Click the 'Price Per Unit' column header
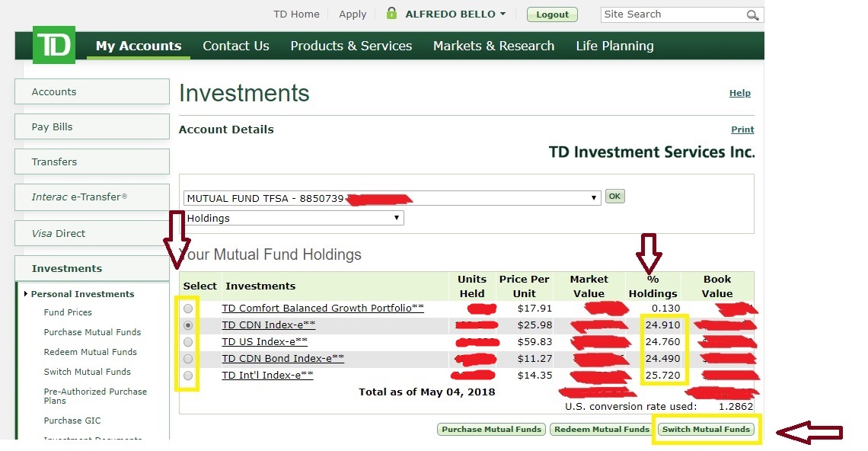Screen dimensions: 868x451 click(525, 286)
